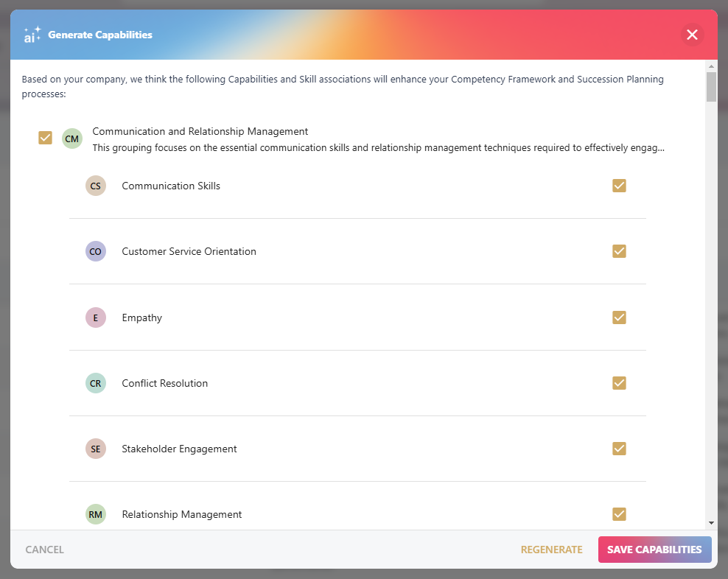Screen dimensions: 728x579
Task: Regenerate the suggested capabilities
Action: pyautogui.click(x=552, y=550)
